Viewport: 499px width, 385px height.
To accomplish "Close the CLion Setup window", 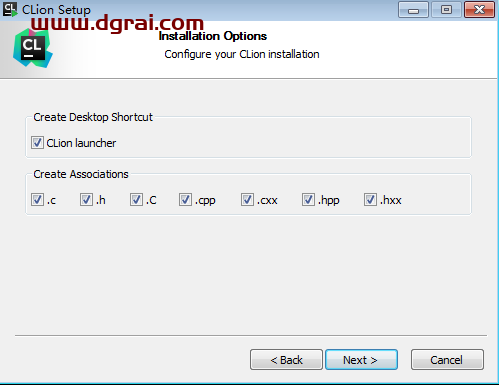I will click(479, 10).
